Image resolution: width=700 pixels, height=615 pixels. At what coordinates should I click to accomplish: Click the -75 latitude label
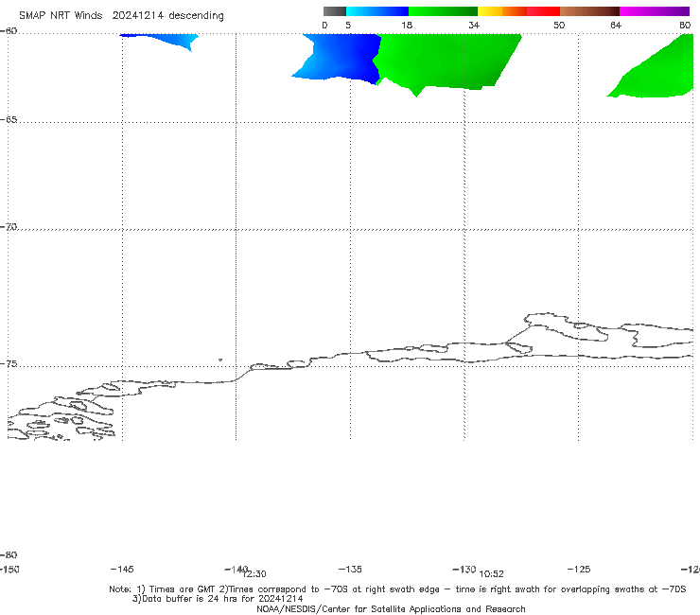point(9,364)
